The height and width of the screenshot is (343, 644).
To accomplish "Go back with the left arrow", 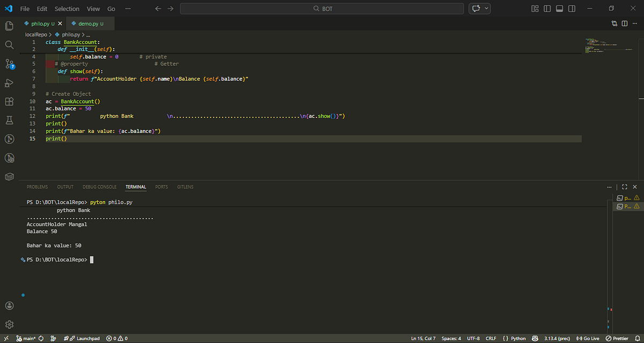I will (158, 9).
